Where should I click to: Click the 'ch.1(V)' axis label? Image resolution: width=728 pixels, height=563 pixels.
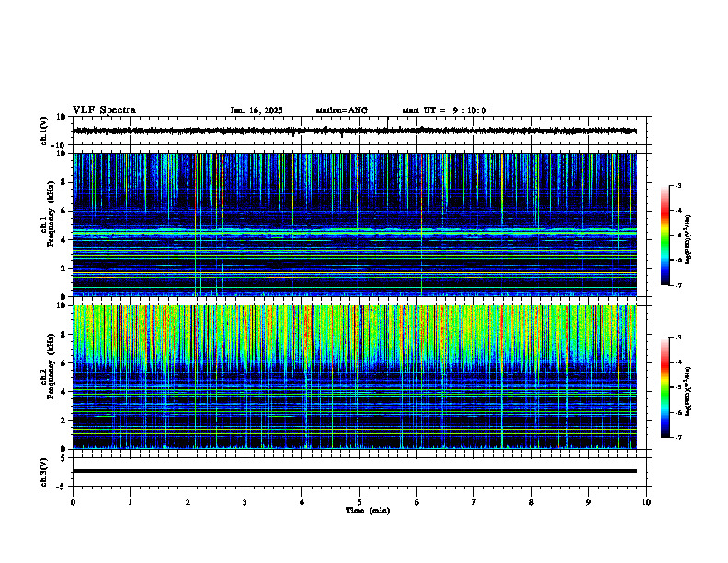click(43, 132)
